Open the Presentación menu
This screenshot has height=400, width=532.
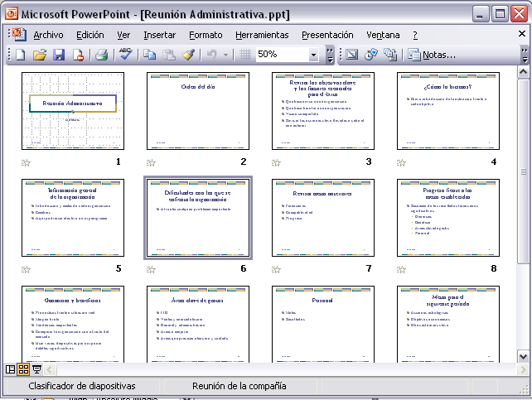(x=326, y=35)
